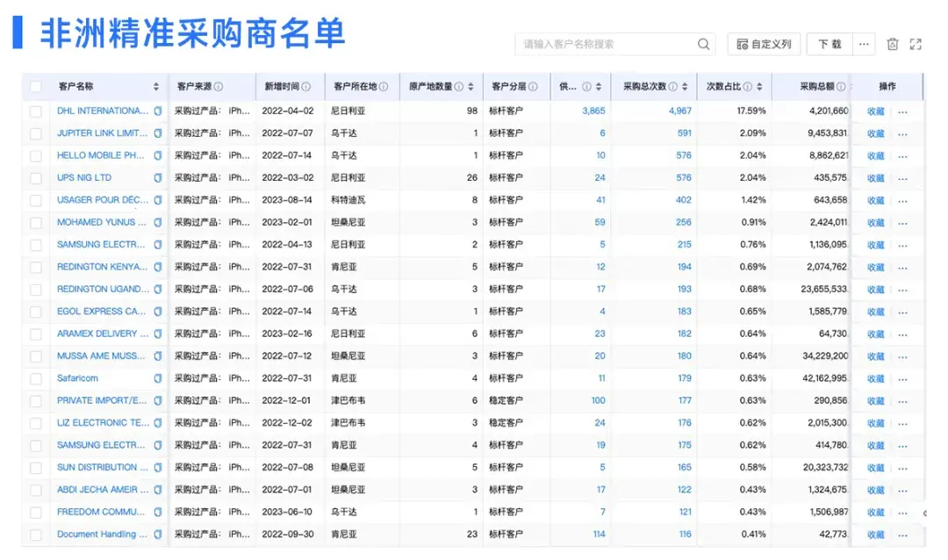The height and width of the screenshot is (560, 948).
Task: Select checkbox of ARAMEX DELIVERY row
Action: [36, 334]
